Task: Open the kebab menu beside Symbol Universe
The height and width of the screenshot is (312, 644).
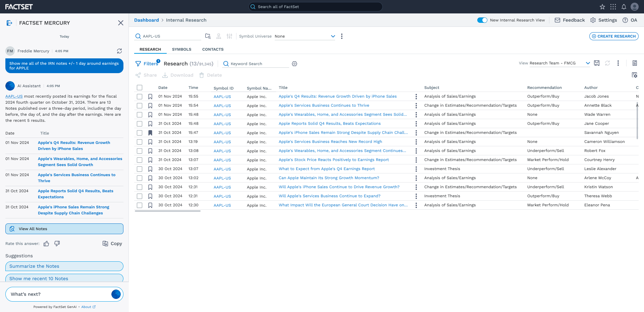Action: 342,36
